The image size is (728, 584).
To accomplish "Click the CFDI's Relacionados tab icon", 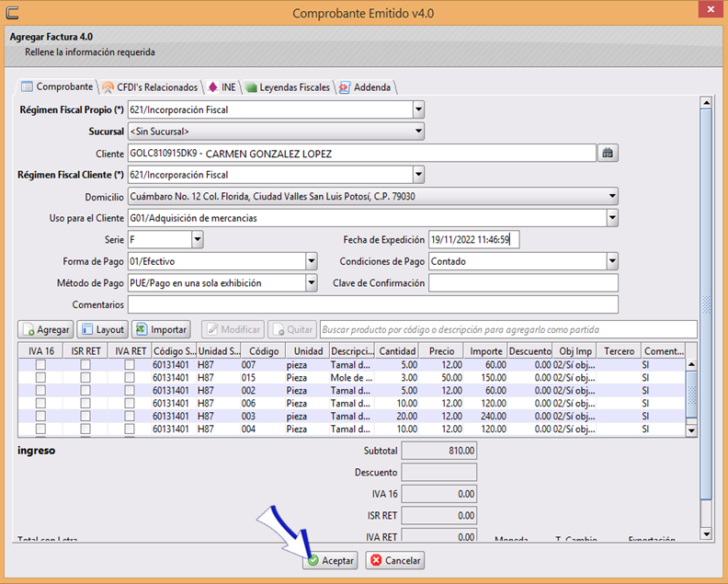I will click(108, 87).
